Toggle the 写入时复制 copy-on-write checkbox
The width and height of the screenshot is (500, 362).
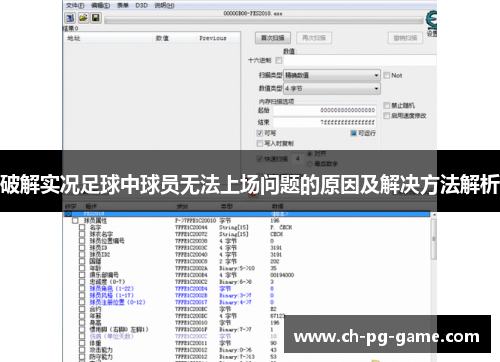click(x=260, y=143)
